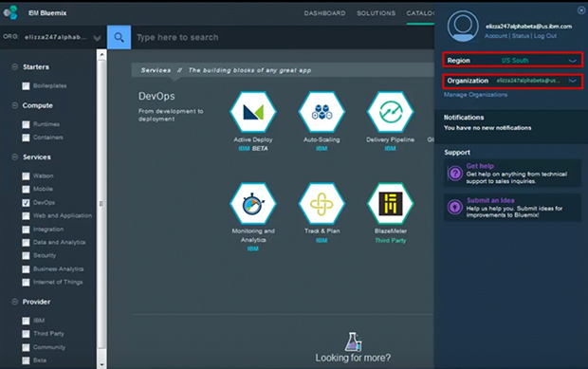The width and height of the screenshot is (588, 369).
Task: Click the Submit an Idea link
Action: point(490,200)
